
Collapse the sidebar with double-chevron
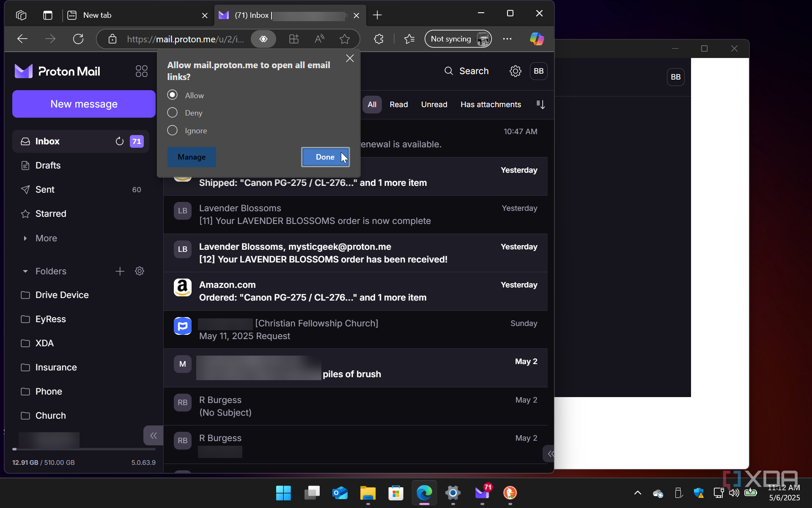[x=153, y=436]
